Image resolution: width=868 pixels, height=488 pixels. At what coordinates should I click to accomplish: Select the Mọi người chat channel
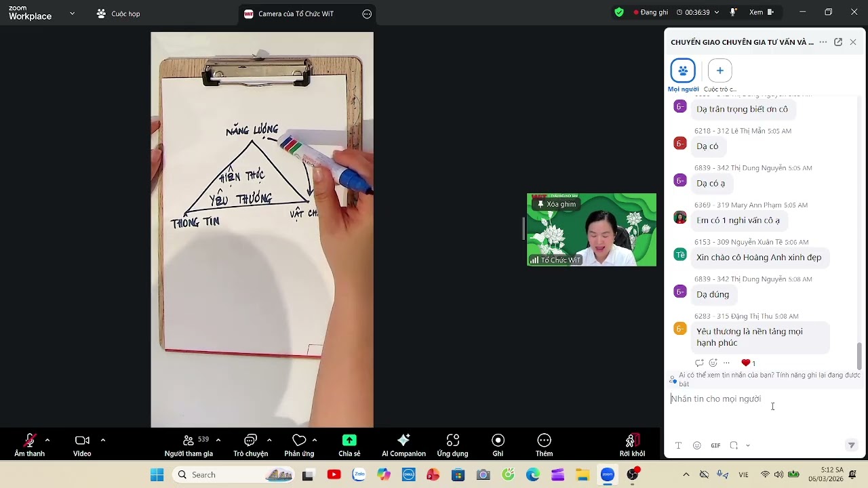(683, 76)
